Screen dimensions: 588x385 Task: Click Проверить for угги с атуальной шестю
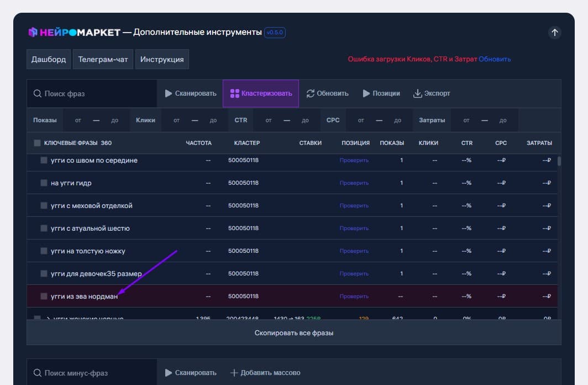[x=354, y=228]
